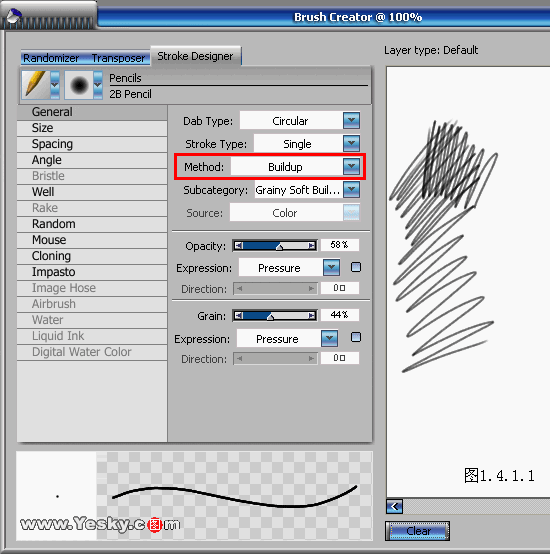This screenshot has width=550, height=554.
Task: Click the Grain slider's left decrease arrow
Action: (x=239, y=315)
